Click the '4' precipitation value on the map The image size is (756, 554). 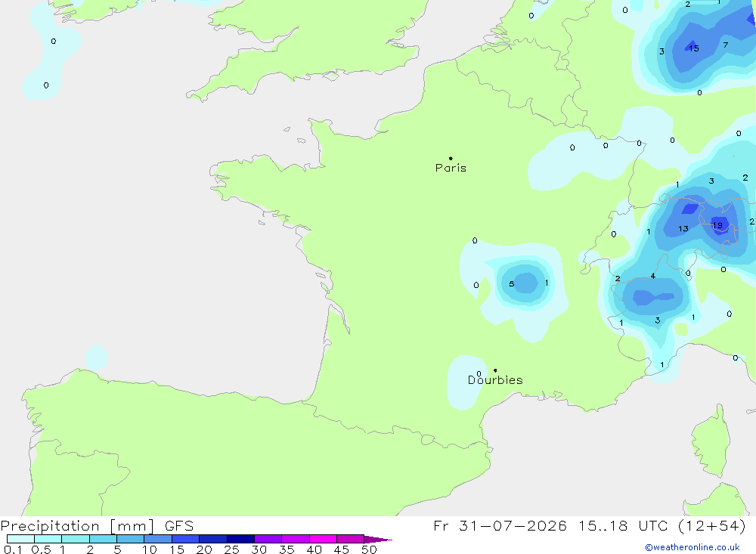point(653,277)
